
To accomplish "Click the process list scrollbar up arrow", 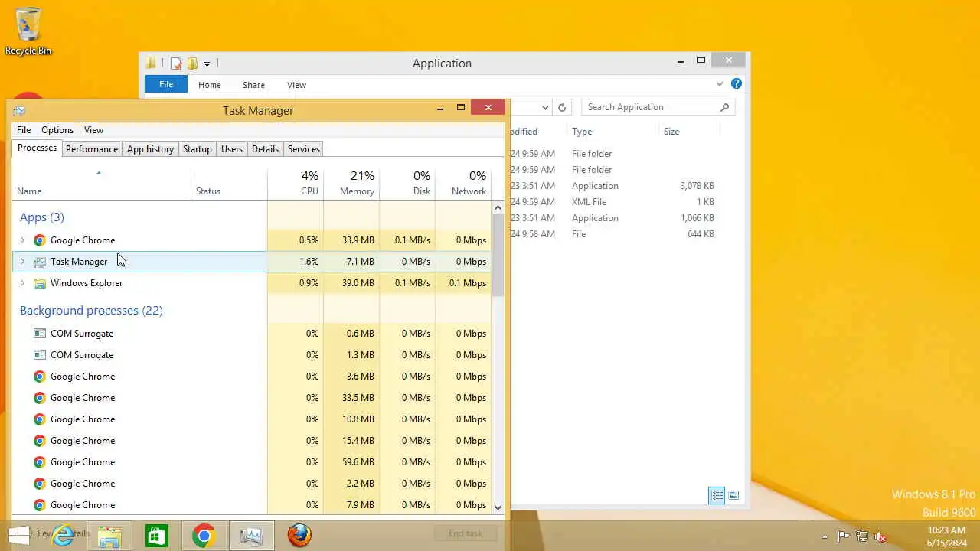I will [x=498, y=207].
